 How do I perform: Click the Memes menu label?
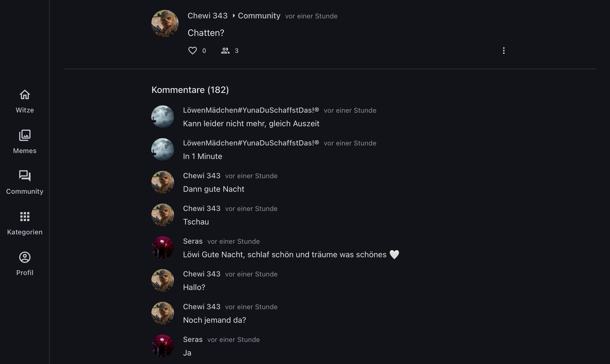[25, 151]
